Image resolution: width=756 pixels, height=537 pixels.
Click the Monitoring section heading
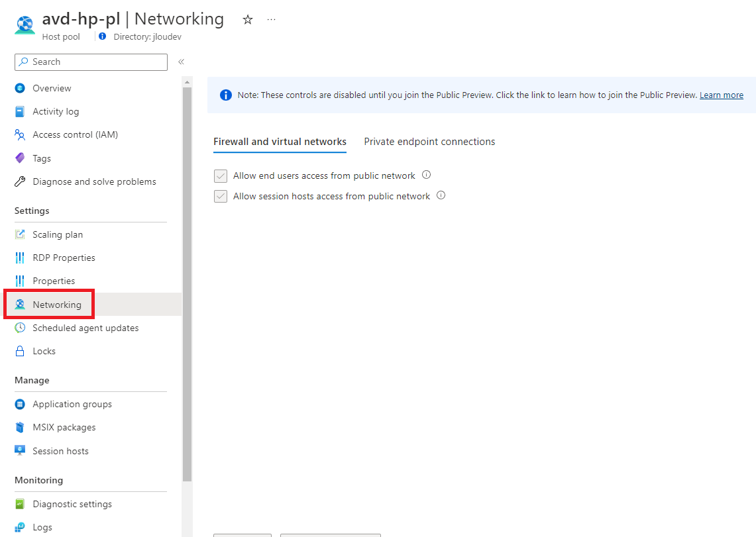point(38,480)
